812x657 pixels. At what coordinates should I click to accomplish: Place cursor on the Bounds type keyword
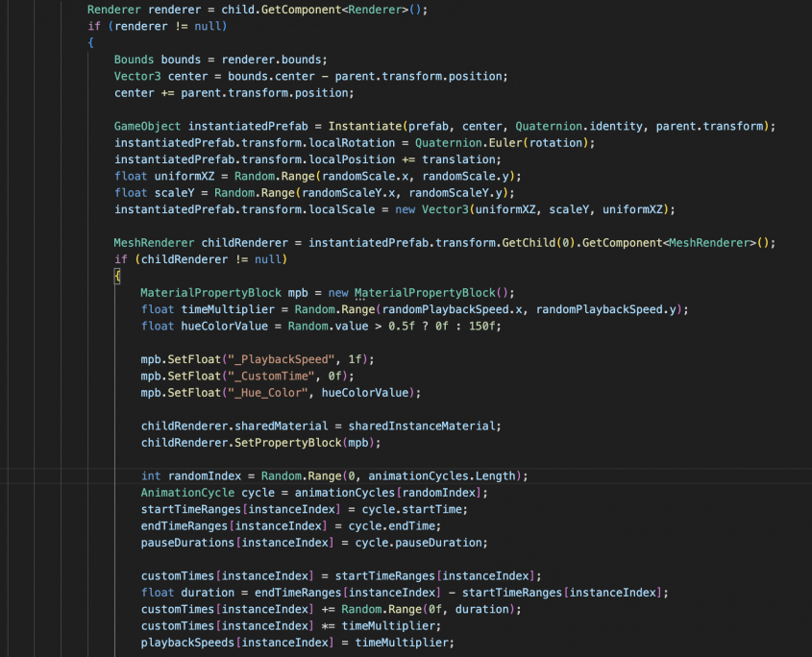tap(134, 59)
